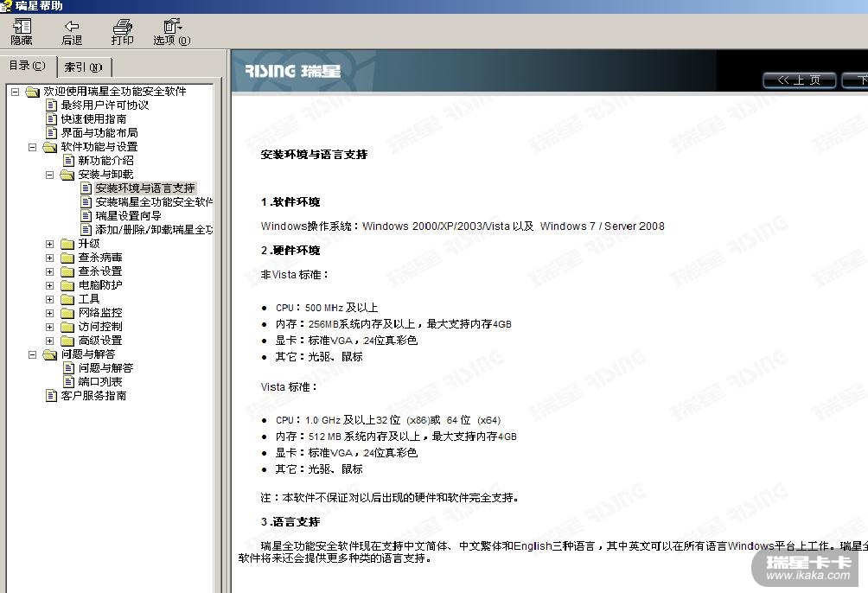Click the open-book icon of 软件功能与设置
The height and width of the screenshot is (593, 868).
click(x=50, y=147)
